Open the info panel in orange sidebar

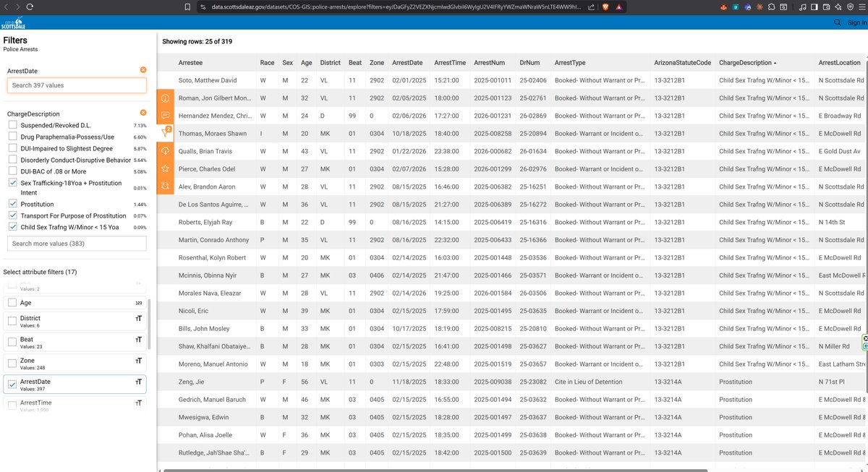(165, 98)
